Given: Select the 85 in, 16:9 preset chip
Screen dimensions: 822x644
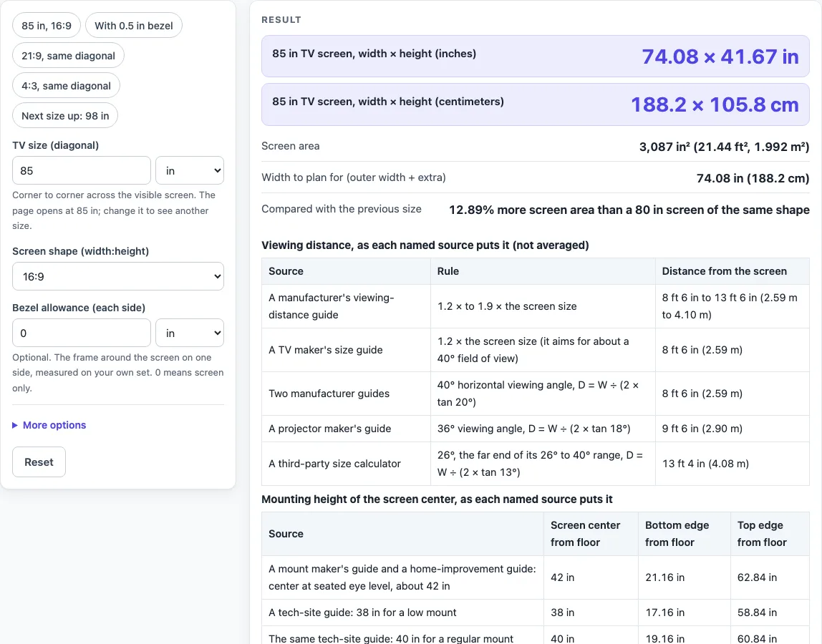Looking at the screenshot, I should (46, 26).
